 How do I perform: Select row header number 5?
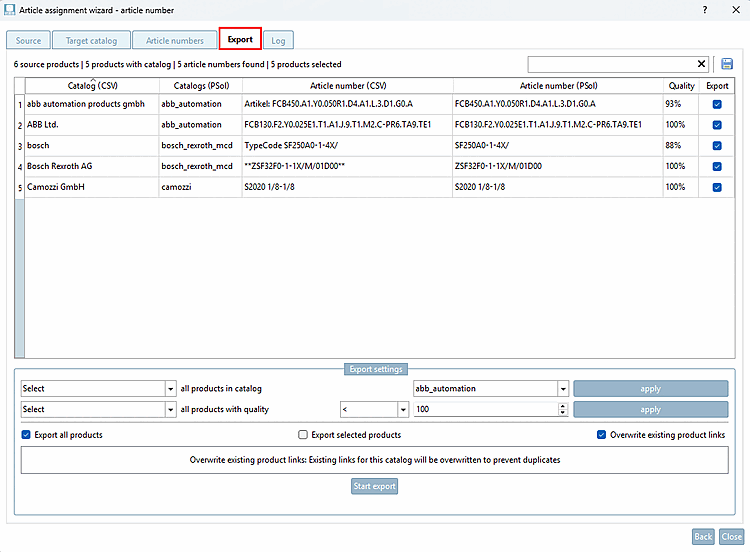coord(20,187)
